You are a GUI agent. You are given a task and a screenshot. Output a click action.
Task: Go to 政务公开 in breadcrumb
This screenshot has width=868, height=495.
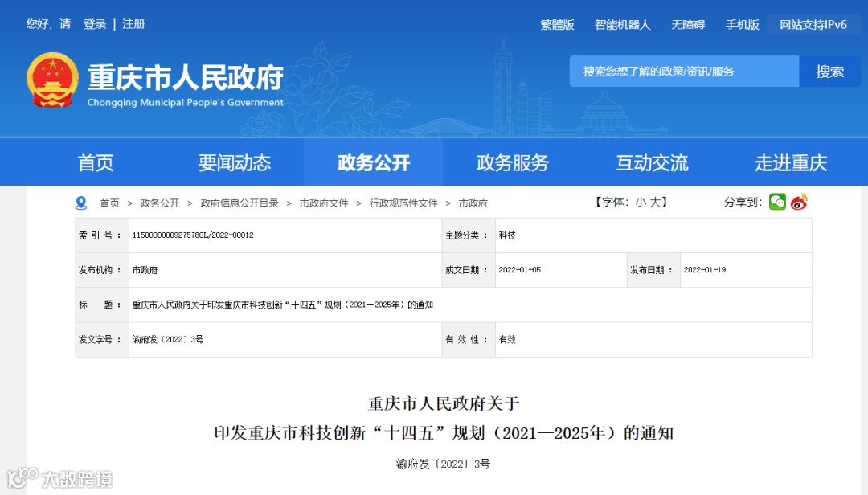click(160, 203)
